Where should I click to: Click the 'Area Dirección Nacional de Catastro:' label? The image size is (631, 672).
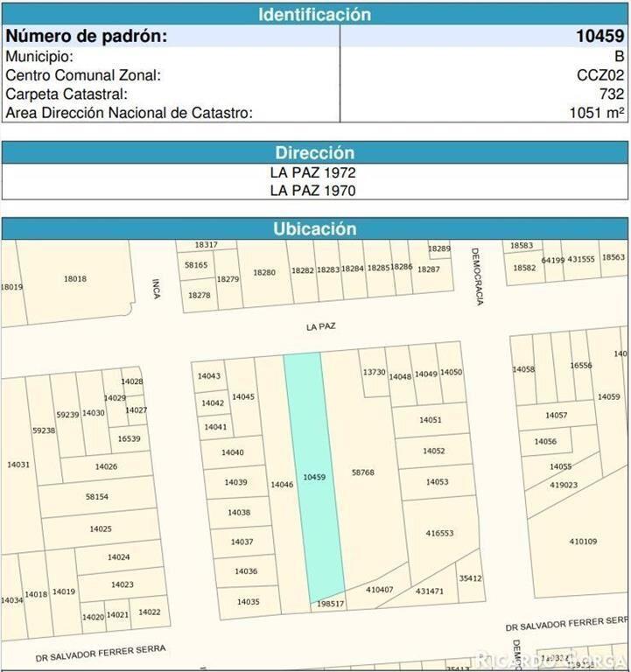point(129,113)
